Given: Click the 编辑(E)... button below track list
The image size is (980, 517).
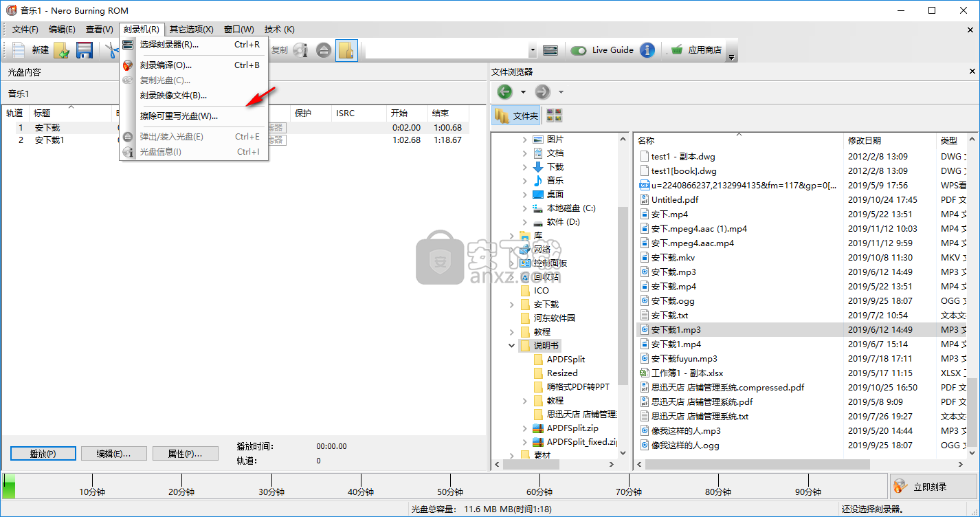Looking at the screenshot, I should [113, 454].
